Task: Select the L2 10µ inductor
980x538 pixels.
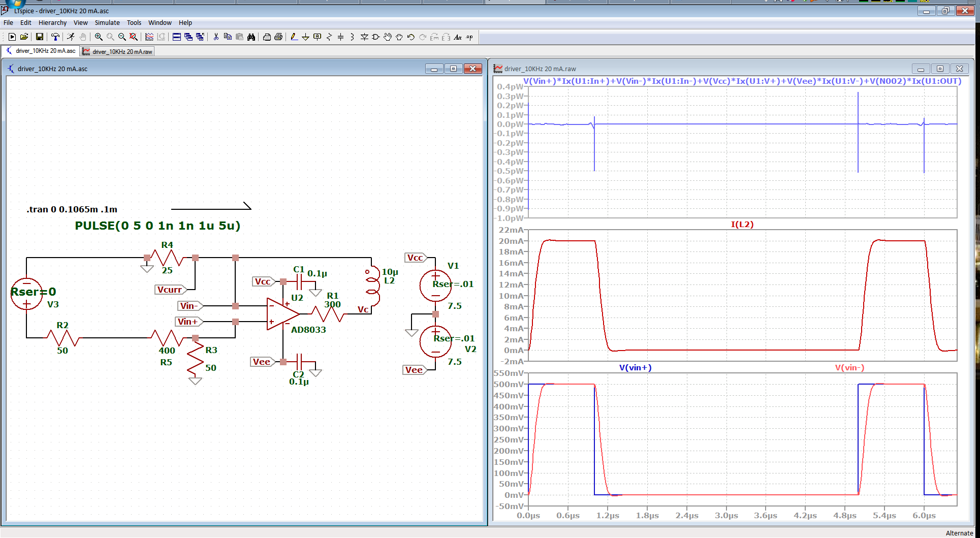Action: (x=372, y=287)
